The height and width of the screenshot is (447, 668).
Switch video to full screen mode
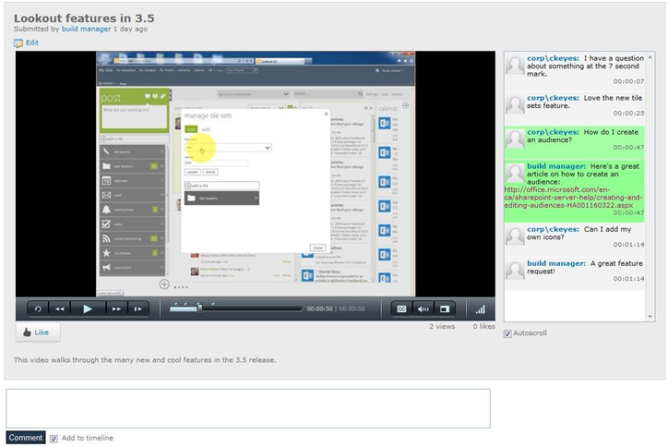(446, 309)
